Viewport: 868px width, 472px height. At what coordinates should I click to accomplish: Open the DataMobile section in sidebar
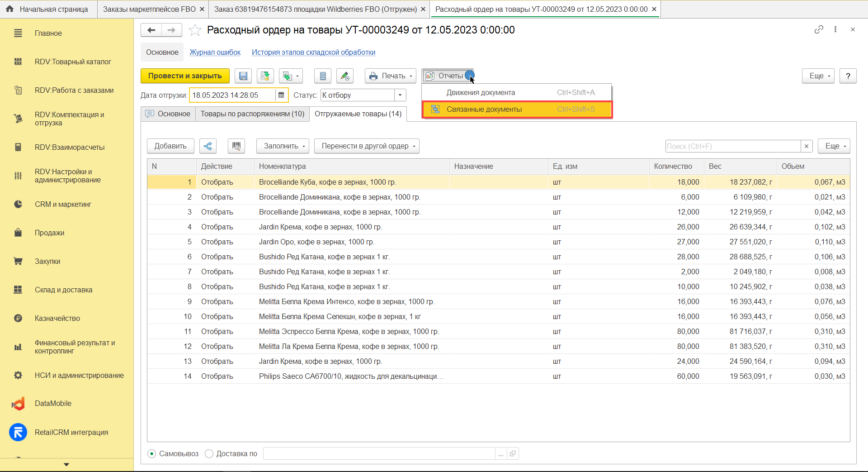coord(53,404)
